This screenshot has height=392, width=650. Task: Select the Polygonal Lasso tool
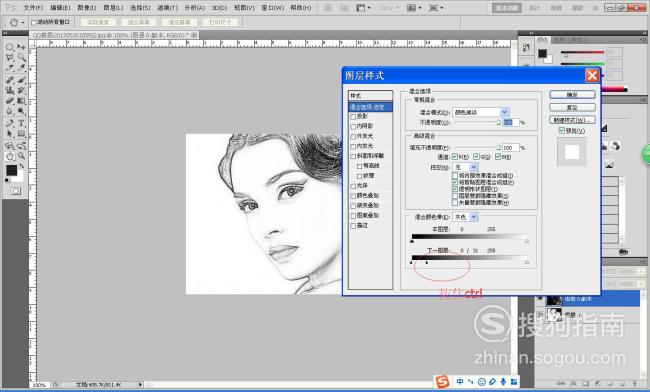(10, 58)
